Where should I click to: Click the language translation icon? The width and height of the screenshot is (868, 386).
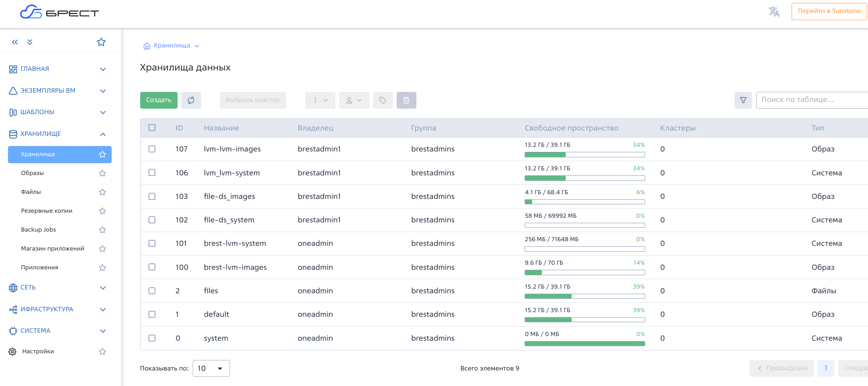[774, 12]
